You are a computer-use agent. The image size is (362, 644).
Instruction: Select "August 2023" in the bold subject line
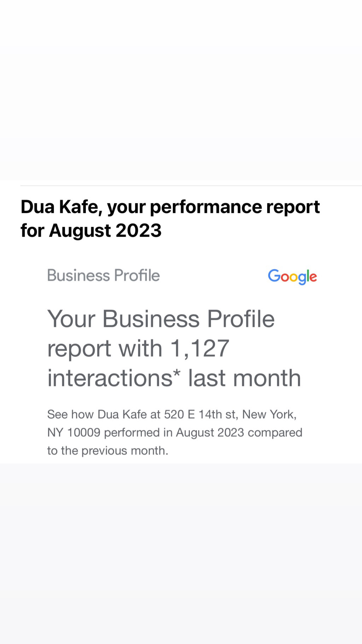pos(105,231)
